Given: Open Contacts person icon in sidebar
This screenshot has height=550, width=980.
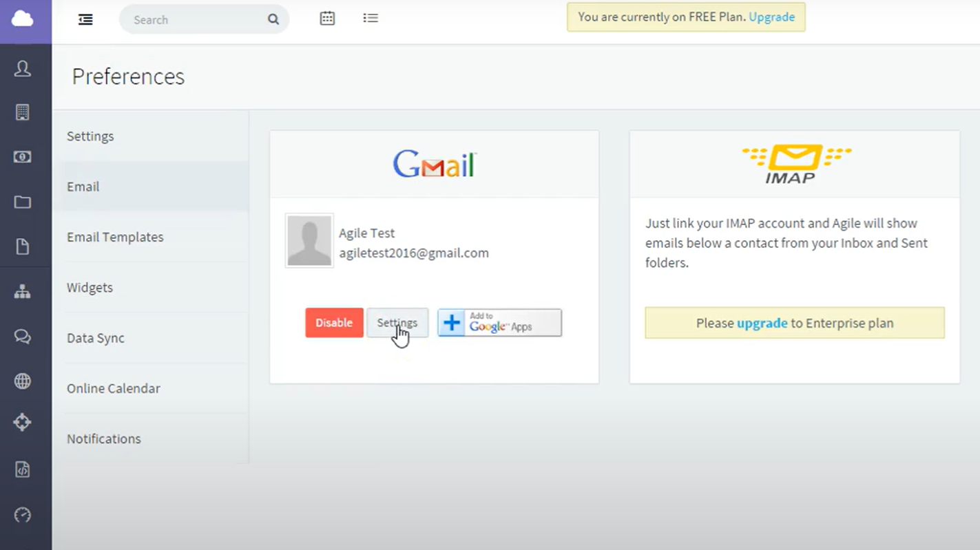Looking at the screenshot, I should [x=23, y=68].
